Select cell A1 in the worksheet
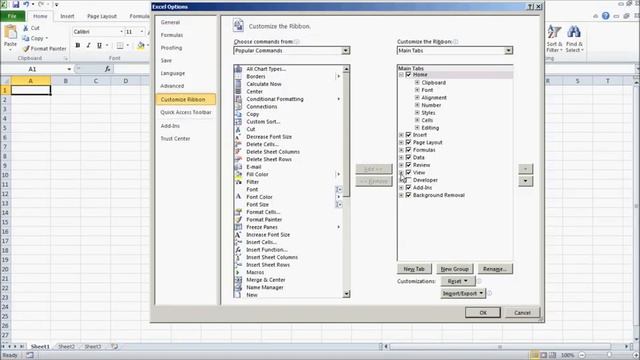 [x=31, y=90]
